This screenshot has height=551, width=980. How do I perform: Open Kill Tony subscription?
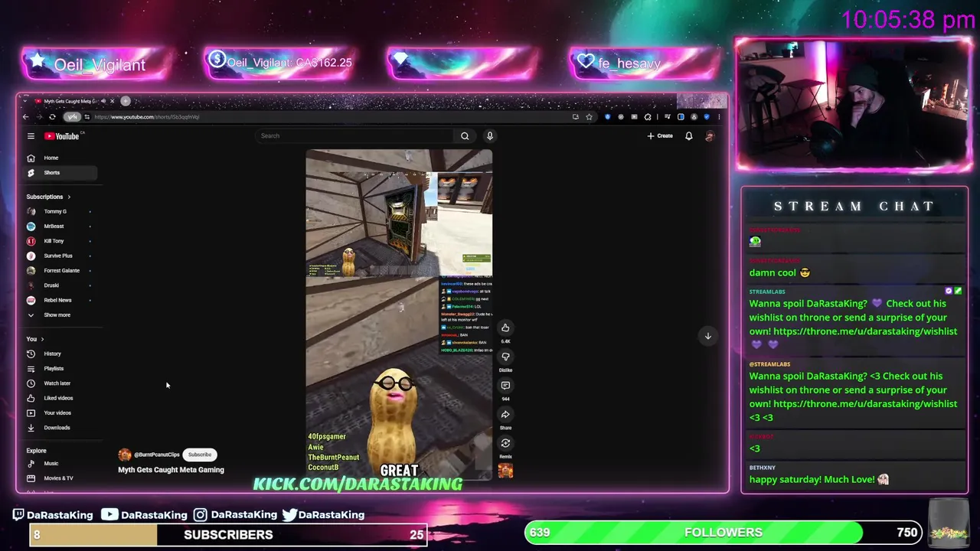click(60, 241)
